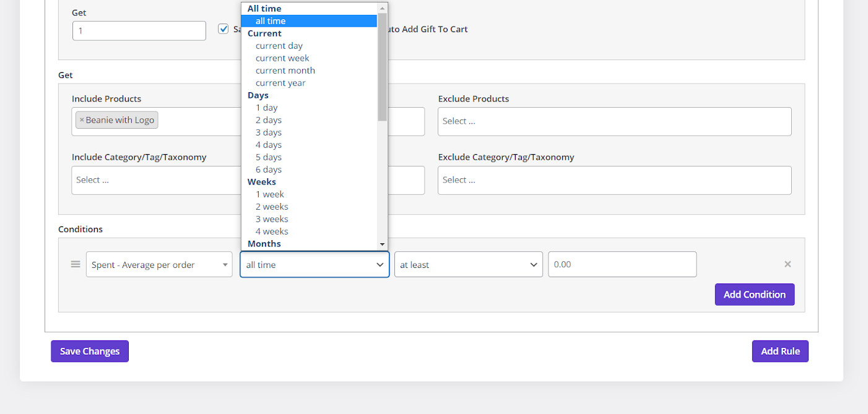
Task: Click the dropdown list scrollbar thumb
Action: point(382,67)
